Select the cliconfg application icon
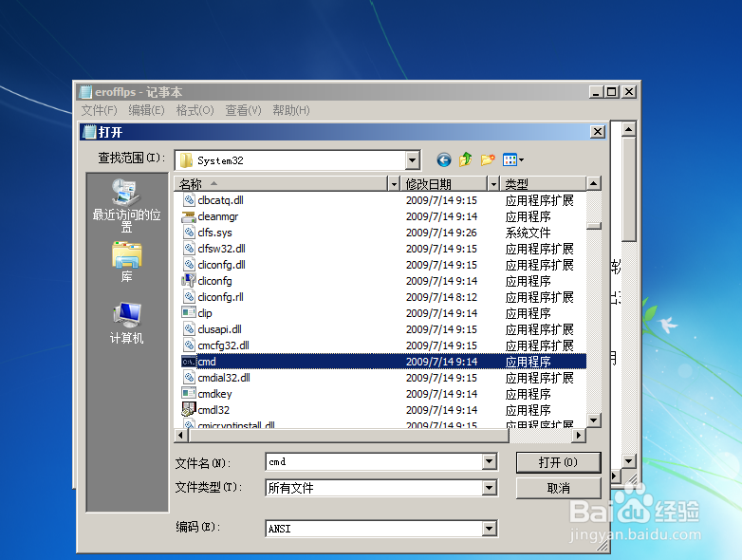This screenshot has width=742, height=560. pos(189,281)
